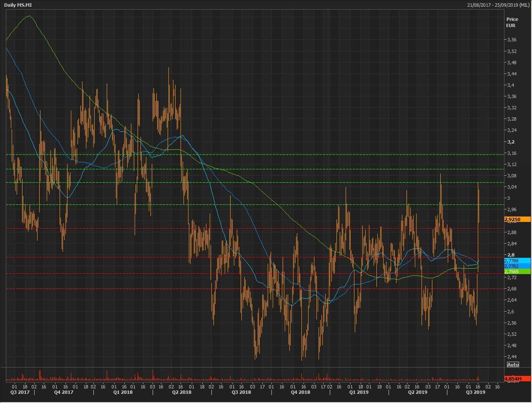Click the Auto scale button
Screen dimensions: 532x403
pyautogui.click(x=513, y=365)
